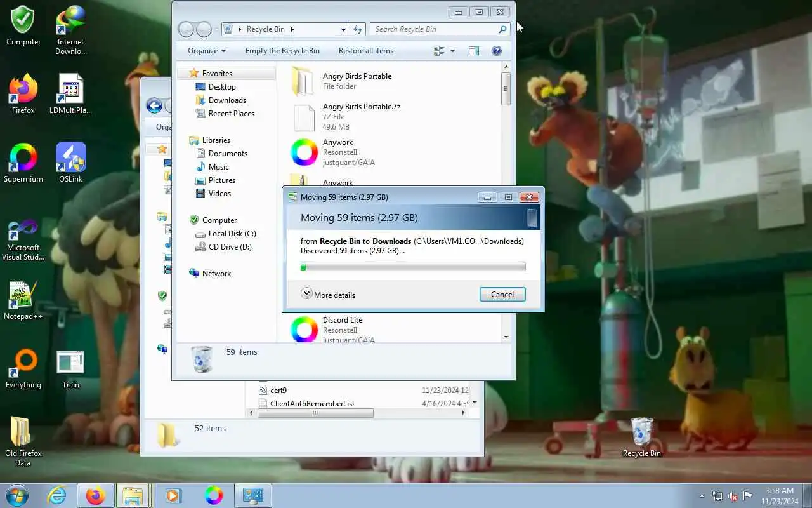Launch Internet Explorer from the taskbar
This screenshot has width=812, height=508.
[57, 495]
